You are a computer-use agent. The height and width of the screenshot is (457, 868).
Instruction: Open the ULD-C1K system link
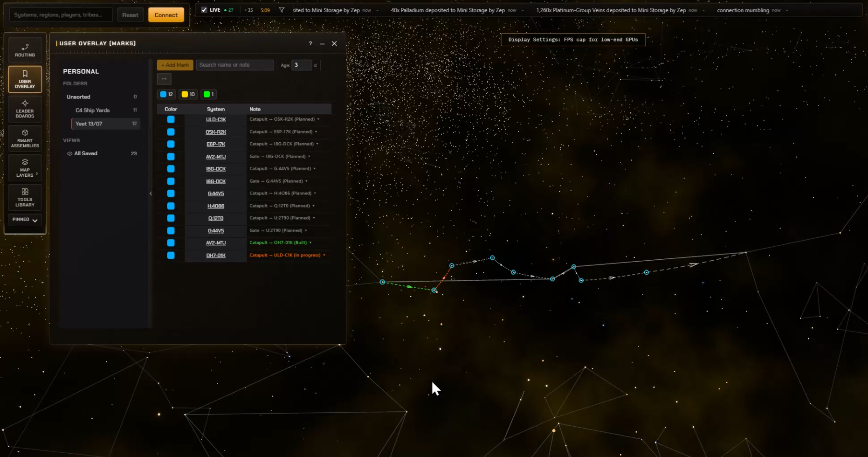(216, 119)
